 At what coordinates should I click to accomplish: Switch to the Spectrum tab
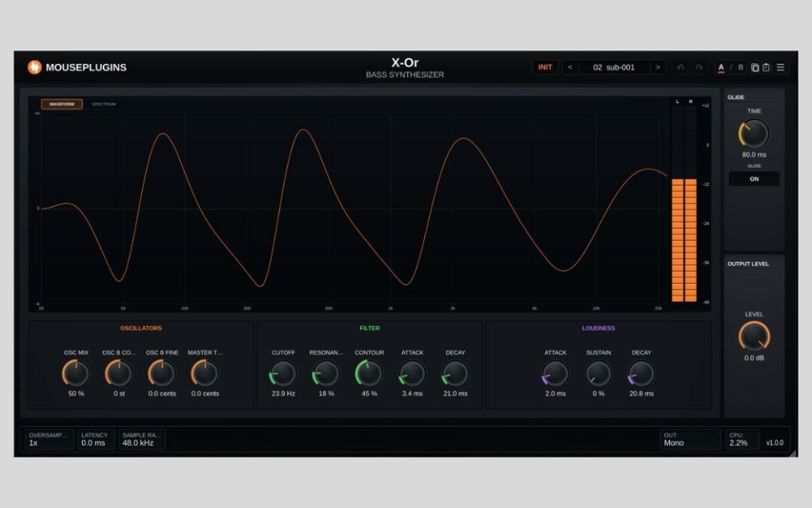pos(104,104)
